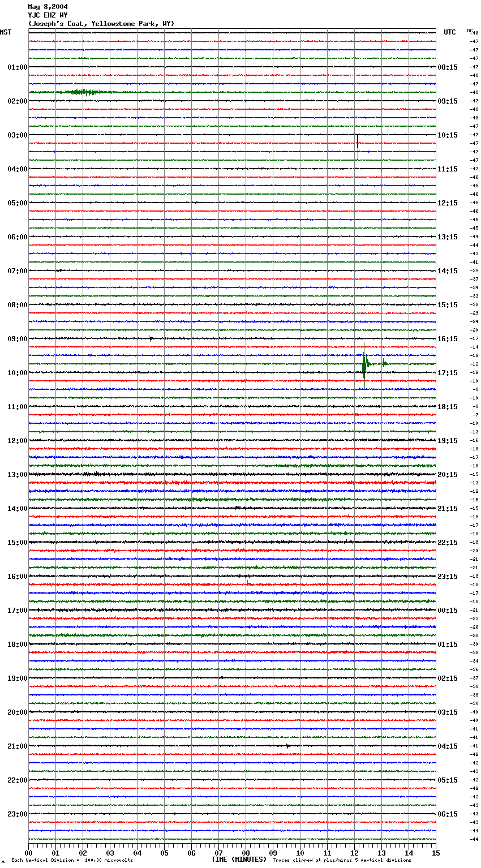Screen dimensions: 481x868
Task: Click the "22:00" MST time label
Action: tap(18, 780)
